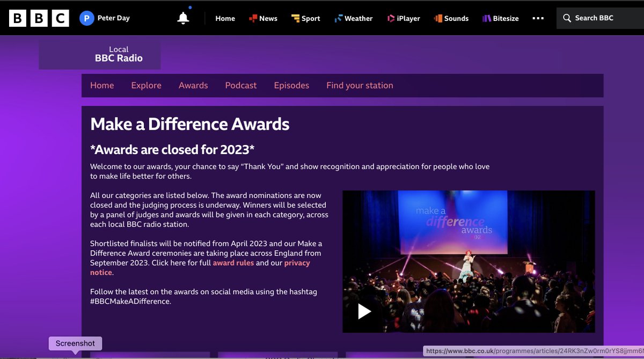Go to BBC Home in top bar

pos(225,18)
